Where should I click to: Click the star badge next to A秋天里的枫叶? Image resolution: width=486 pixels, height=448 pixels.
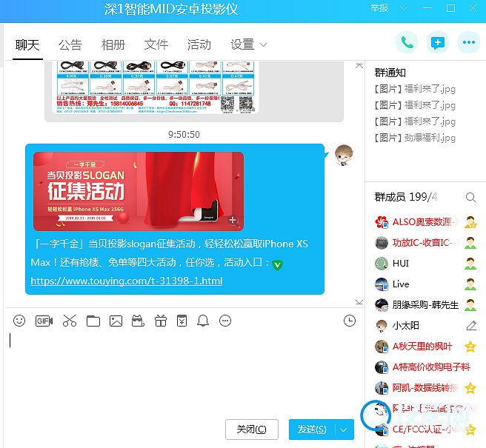point(470,347)
